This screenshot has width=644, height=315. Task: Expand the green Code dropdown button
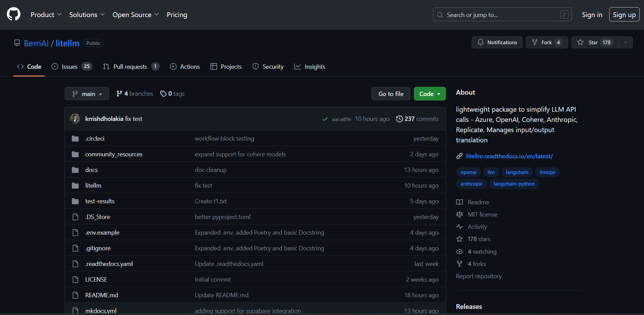point(430,94)
